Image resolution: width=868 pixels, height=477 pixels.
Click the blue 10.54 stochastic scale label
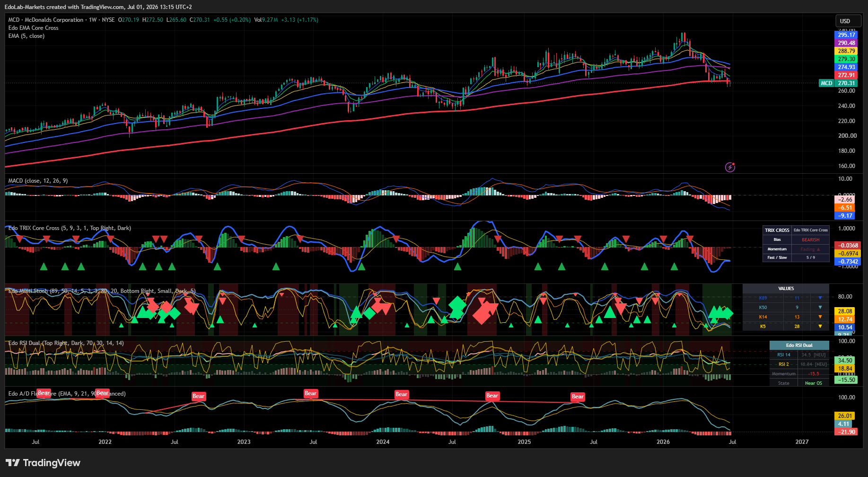coord(845,327)
